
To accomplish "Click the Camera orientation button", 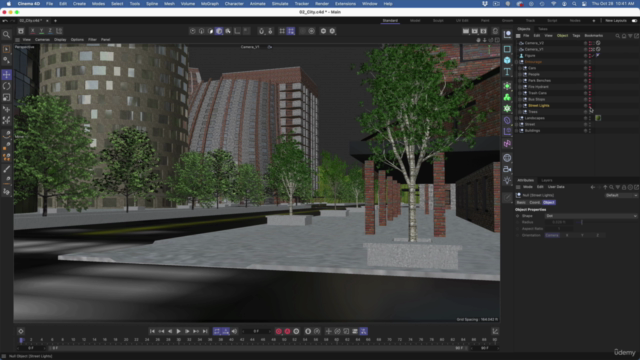I will [552, 236].
